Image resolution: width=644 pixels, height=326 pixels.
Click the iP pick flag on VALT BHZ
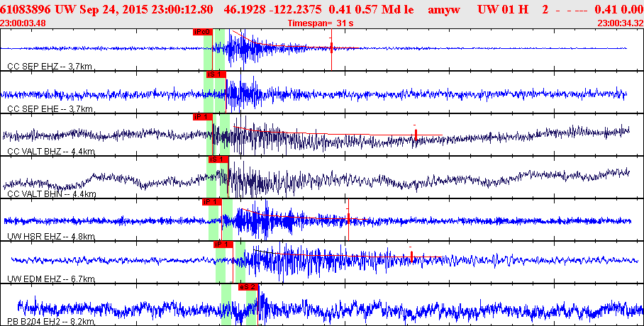202,117
